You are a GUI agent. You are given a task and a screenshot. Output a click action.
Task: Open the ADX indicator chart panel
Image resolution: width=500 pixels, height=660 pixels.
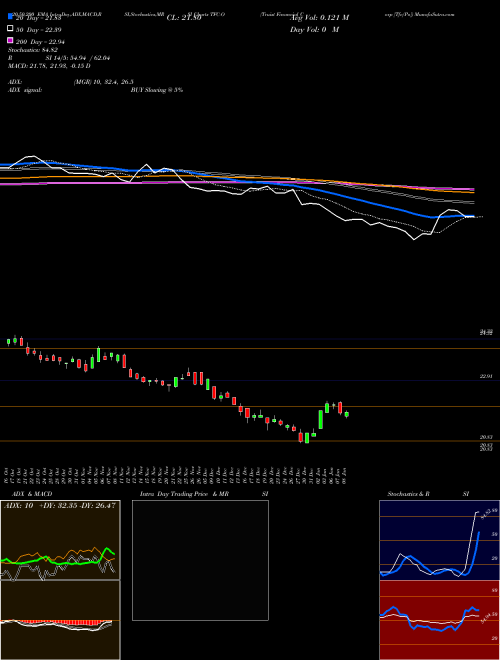click(x=60, y=540)
